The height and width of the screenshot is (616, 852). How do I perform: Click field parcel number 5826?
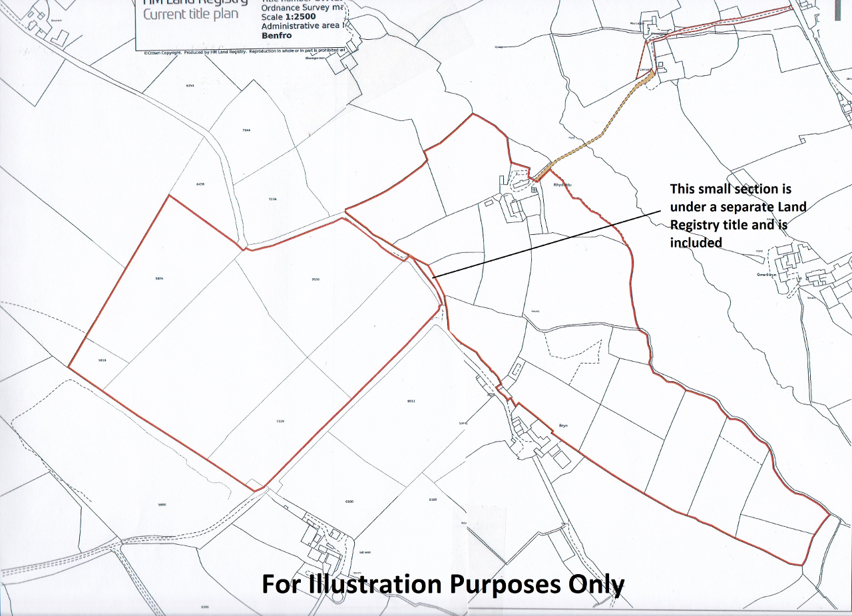coord(159,279)
